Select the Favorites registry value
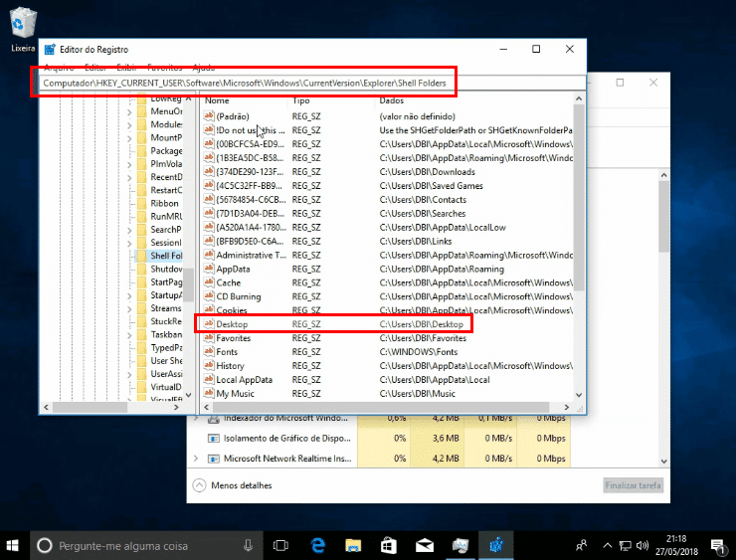The width and height of the screenshot is (736, 560). (x=234, y=338)
